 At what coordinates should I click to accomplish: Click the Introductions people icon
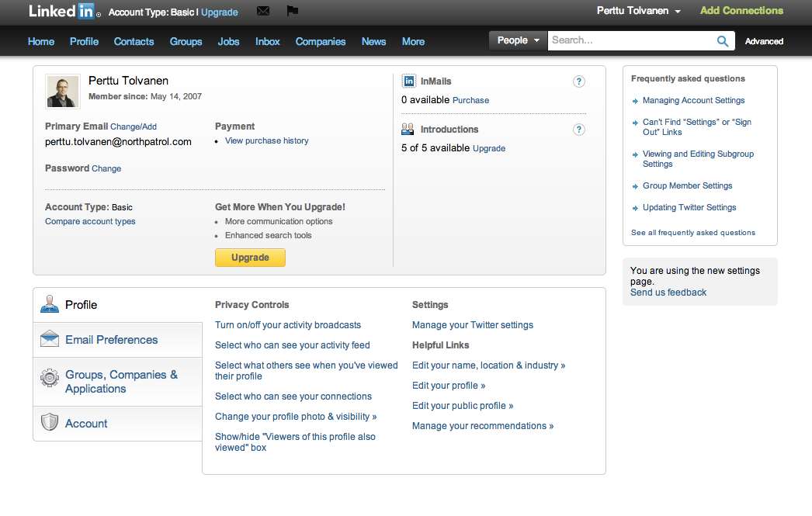pos(408,129)
